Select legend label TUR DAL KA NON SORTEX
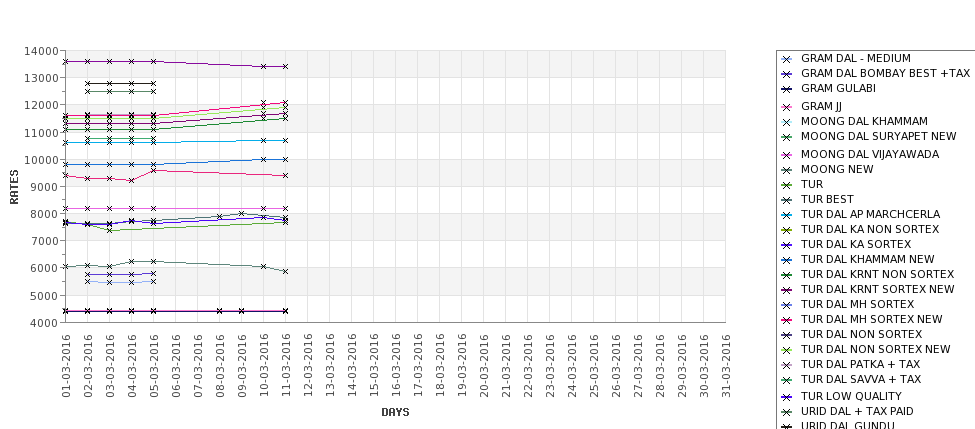This screenshot has height=429, width=975. (x=870, y=229)
